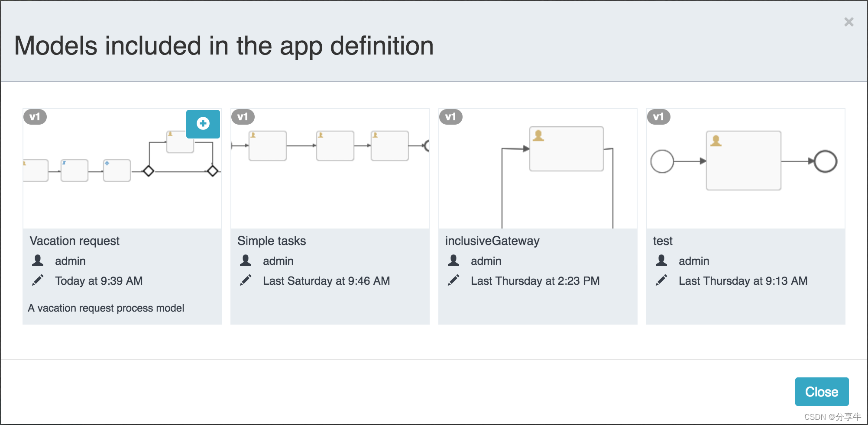The image size is (868, 425).
Task: Click the Vacation request title
Action: tap(74, 241)
